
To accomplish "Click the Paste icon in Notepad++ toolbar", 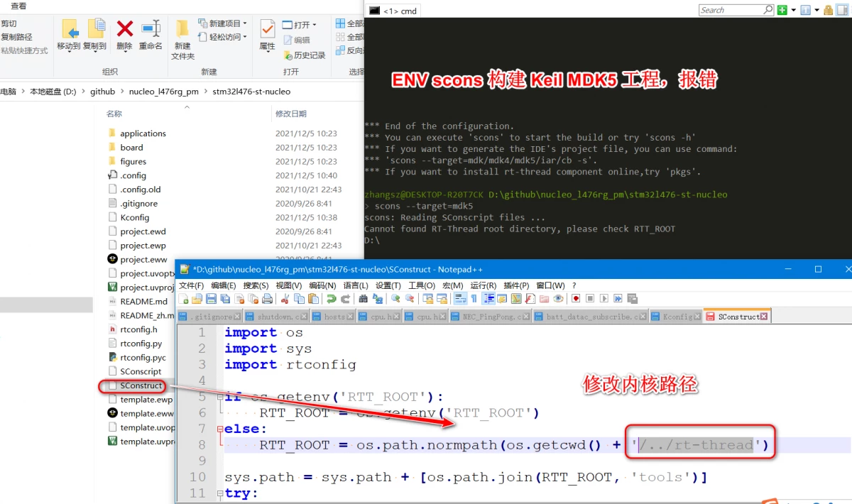I will pos(312,299).
